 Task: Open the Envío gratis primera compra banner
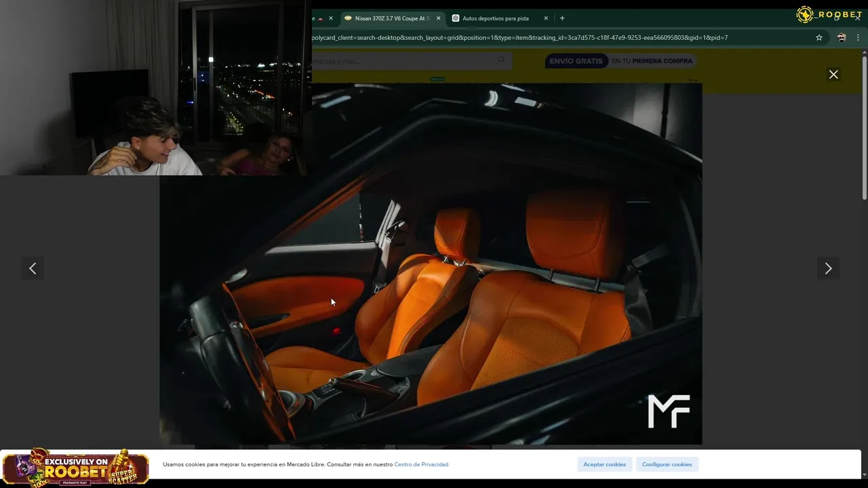(620, 61)
